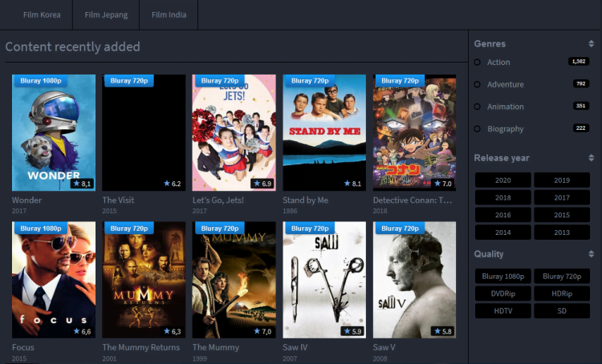Image resolution: width=602 pixels, height=364 pixels.
Task: Click the Bluray 720p badge on The Visit
Action: coord(129,80)
